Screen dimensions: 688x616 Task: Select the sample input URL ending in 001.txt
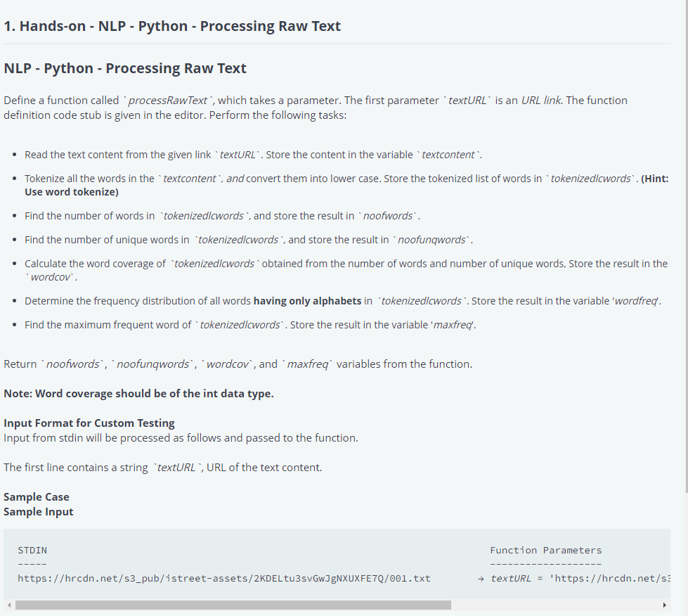click(225, 578)
